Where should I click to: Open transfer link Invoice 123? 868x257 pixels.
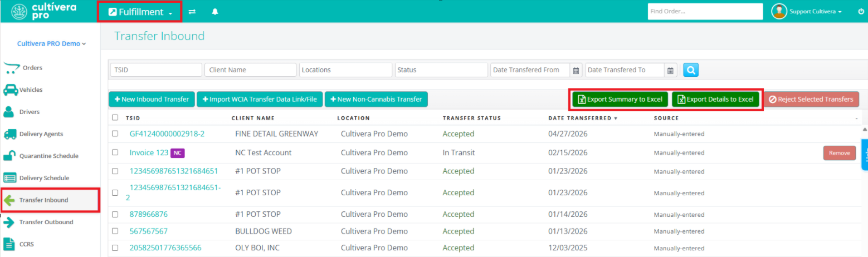(149, 152)
